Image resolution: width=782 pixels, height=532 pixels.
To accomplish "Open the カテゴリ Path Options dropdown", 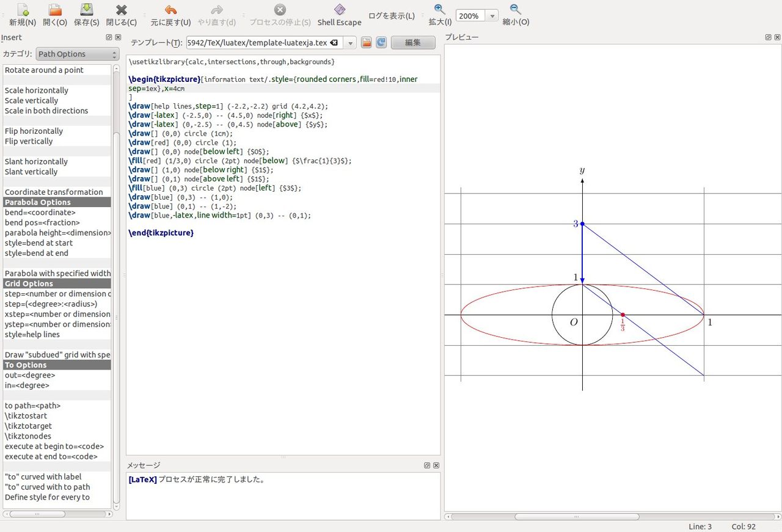I will click(78, 54).
